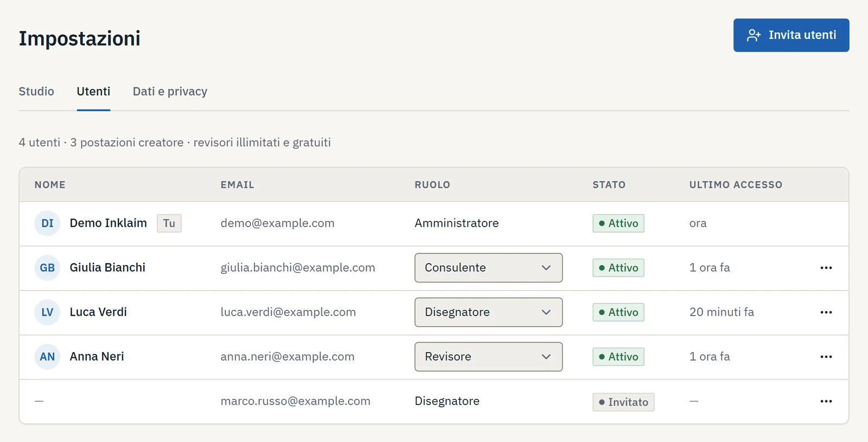Click the ULTIMO ACCESSO column header

736,185
